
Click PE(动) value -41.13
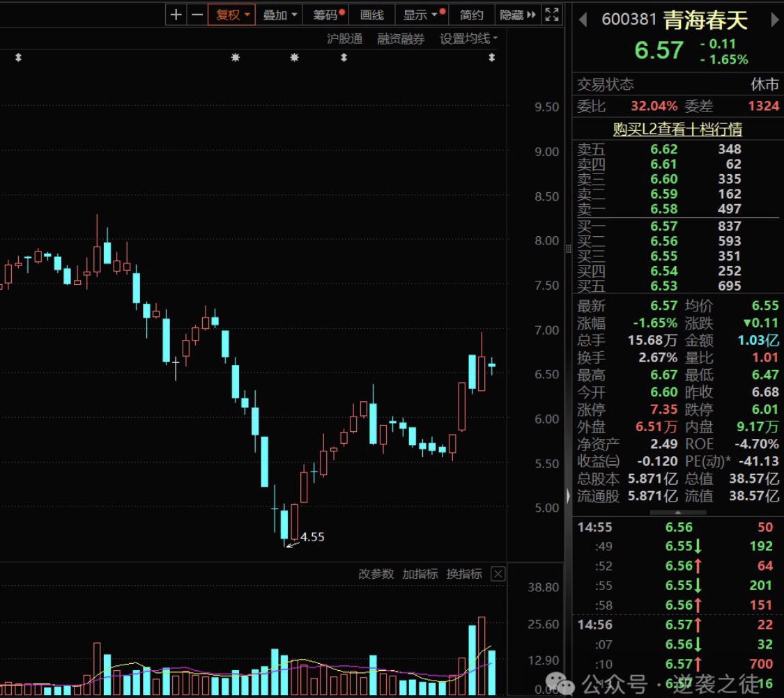pos(758,462)
